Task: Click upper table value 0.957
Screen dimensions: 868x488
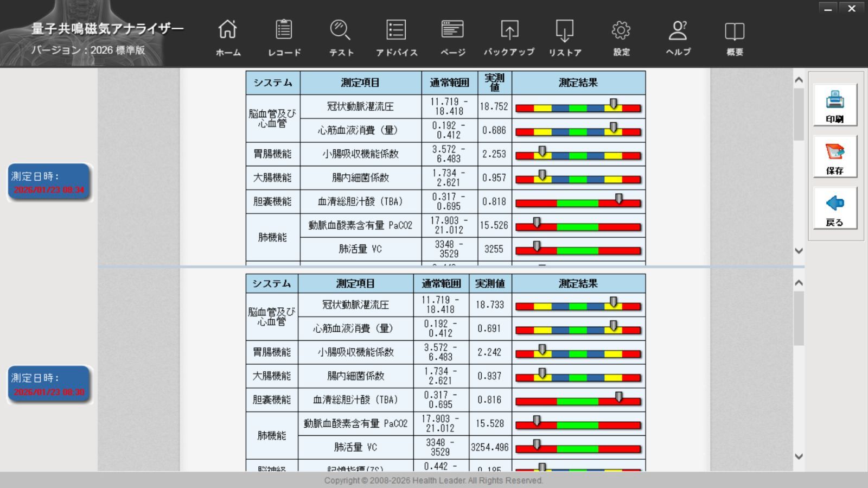Action: click(494, 178)
